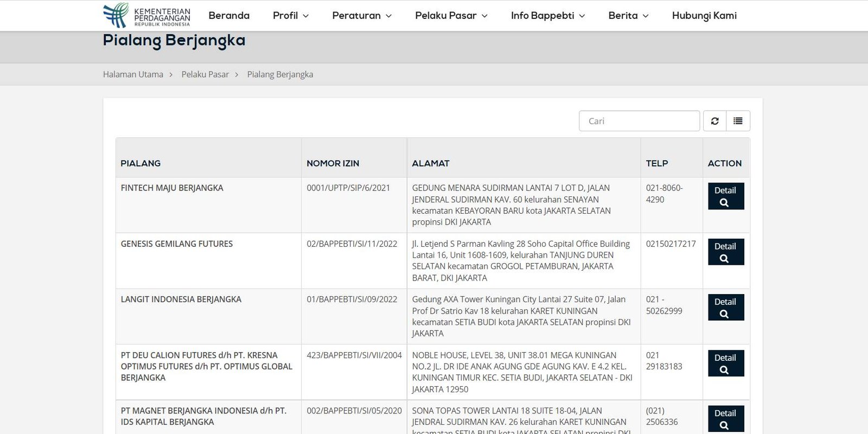Viewport: 868px width, 434px height.
Task: Follow the Pelaku Pasar breadcrumb link
Action: pos(205,74)
